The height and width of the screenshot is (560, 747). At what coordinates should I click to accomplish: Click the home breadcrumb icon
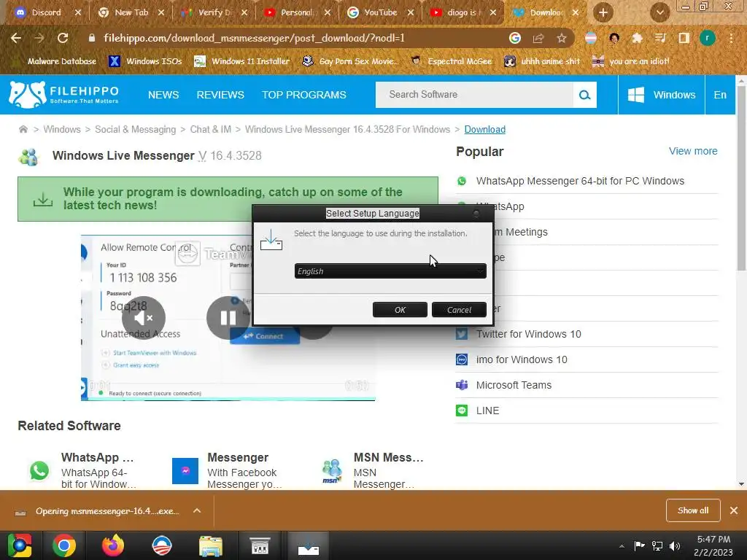click(23, 129)
